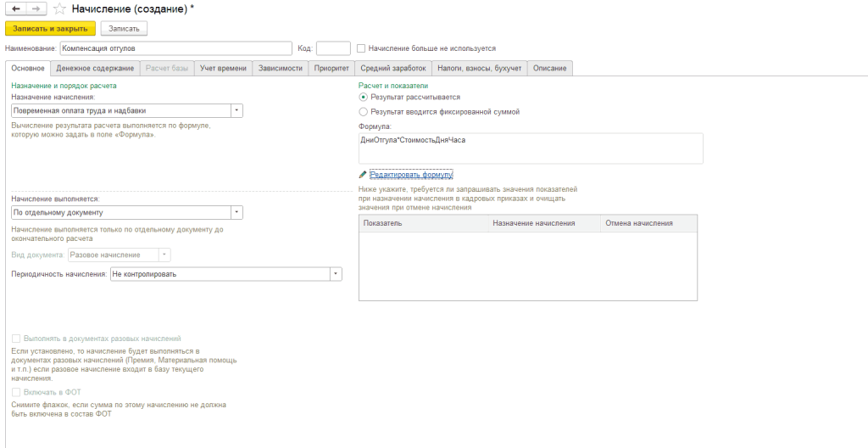Open the Редактировать формулу link
The image size is (868, 448).
[x=411, y=174]
